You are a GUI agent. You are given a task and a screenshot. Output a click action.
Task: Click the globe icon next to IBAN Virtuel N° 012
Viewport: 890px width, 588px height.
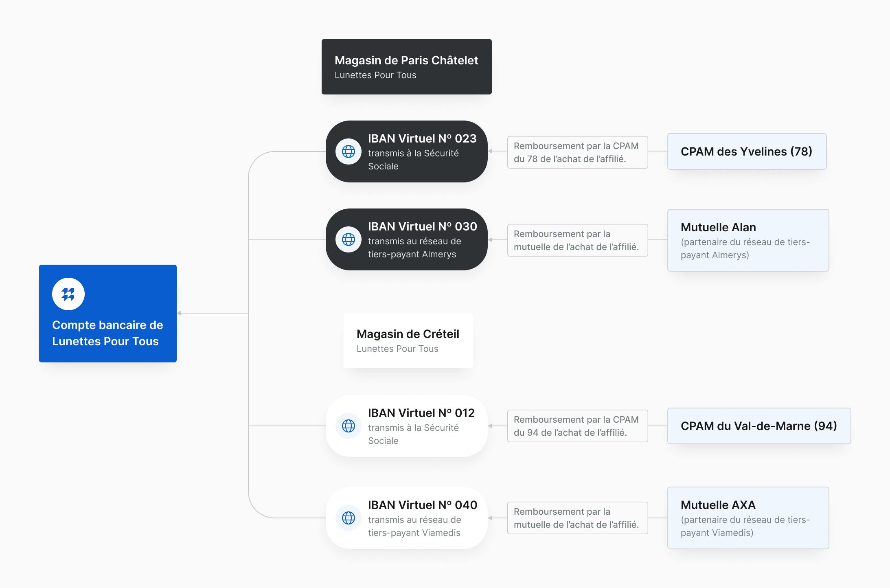click(x=349, y=426)
